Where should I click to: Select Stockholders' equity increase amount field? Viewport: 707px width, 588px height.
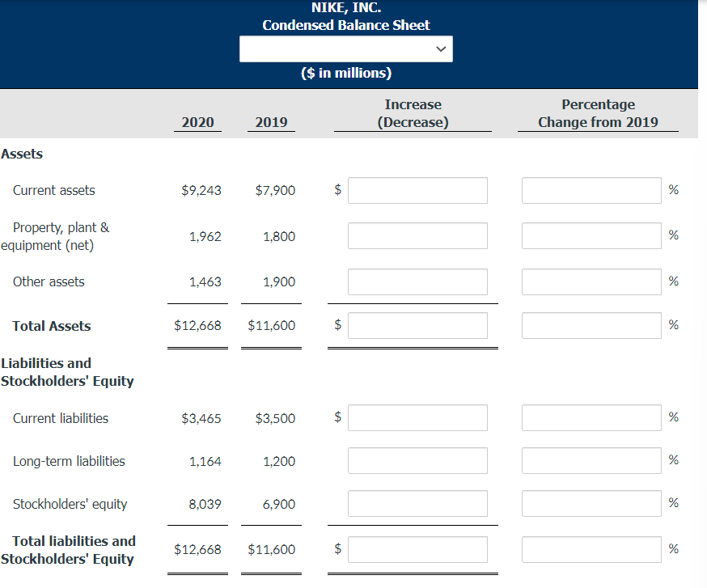pos(417,503)
